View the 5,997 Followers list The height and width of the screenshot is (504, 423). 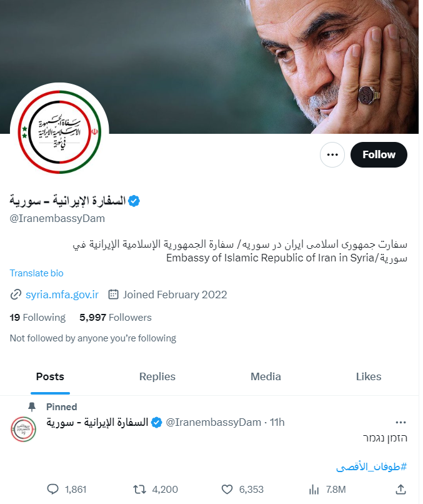(x=116, y=317)
